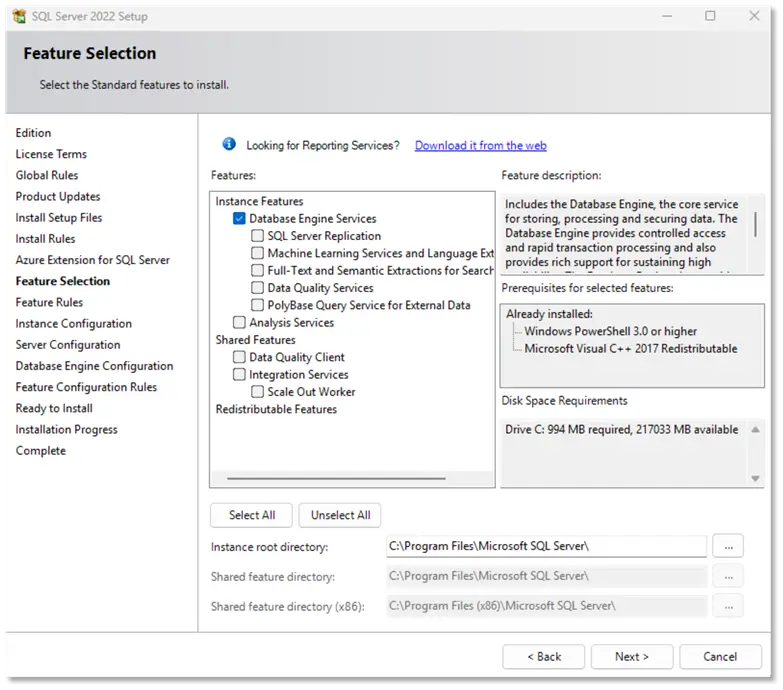
Task: Browse for the instance root directory
Action: coord(729,546)
